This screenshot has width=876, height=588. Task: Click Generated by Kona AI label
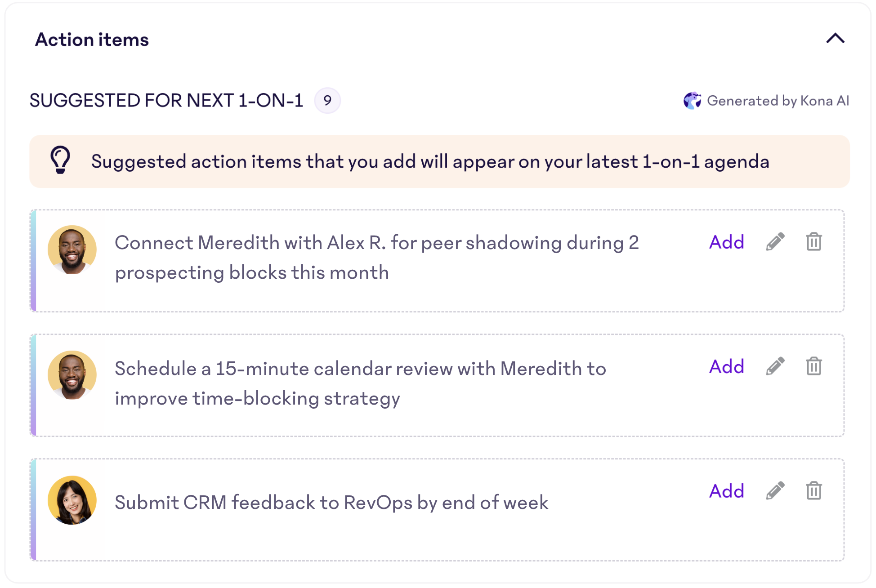click(x=778, y=101)
